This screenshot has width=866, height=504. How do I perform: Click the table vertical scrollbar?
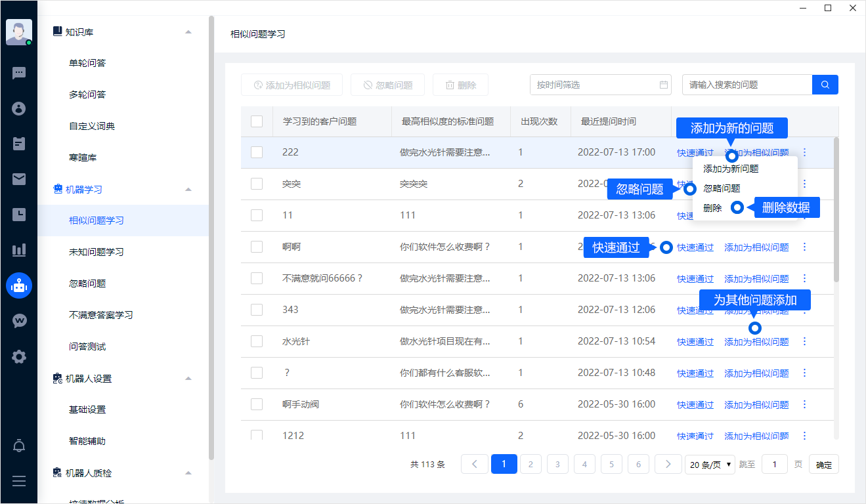tap(836, 209)
